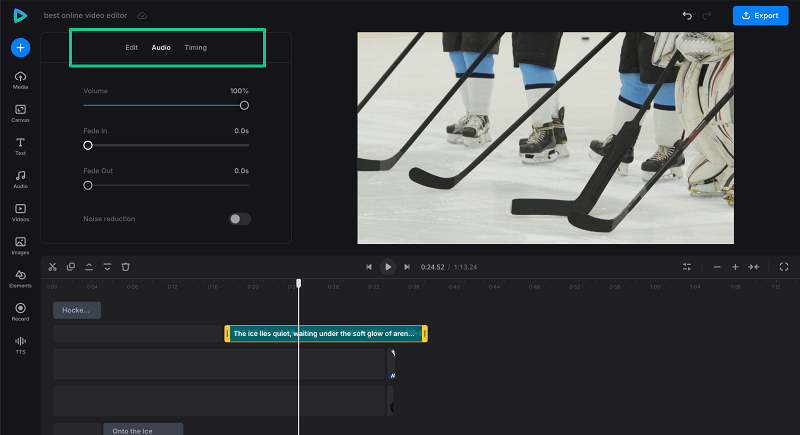800x435 pixels.
Task: Open the Media upload panel
Action: (20, 80)
